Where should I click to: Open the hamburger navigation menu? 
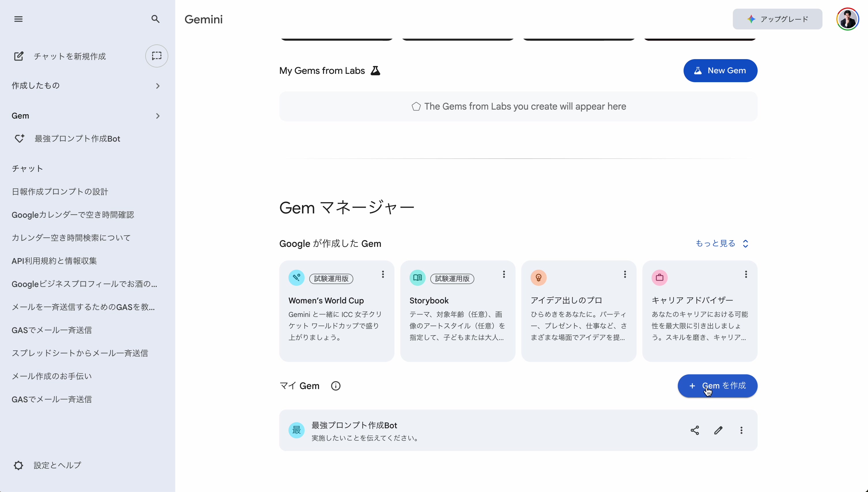(18, 19)
